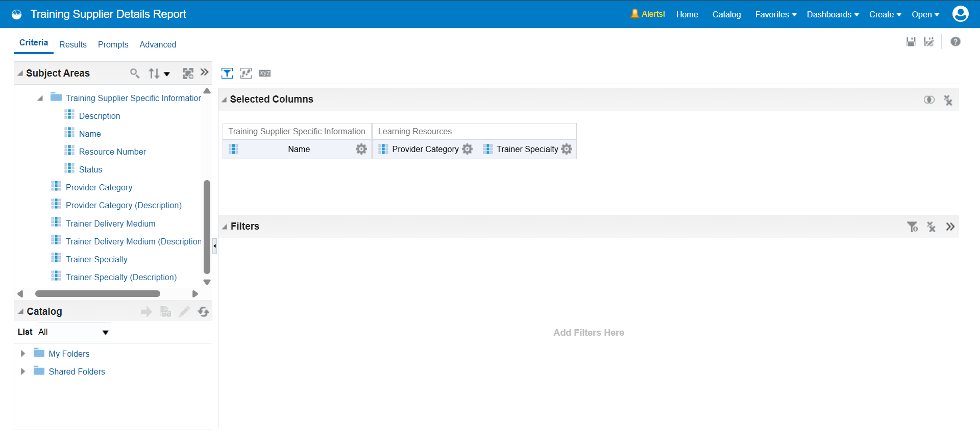The height and width of the screenshot is (448, 980).
Task: Click the Oracle BI logo icon
Action: point(17,14)
